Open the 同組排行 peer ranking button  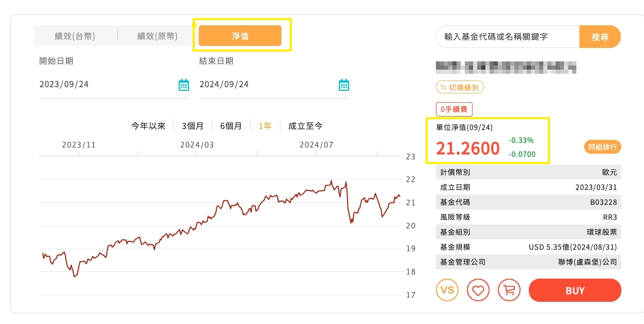coord(603,147)
